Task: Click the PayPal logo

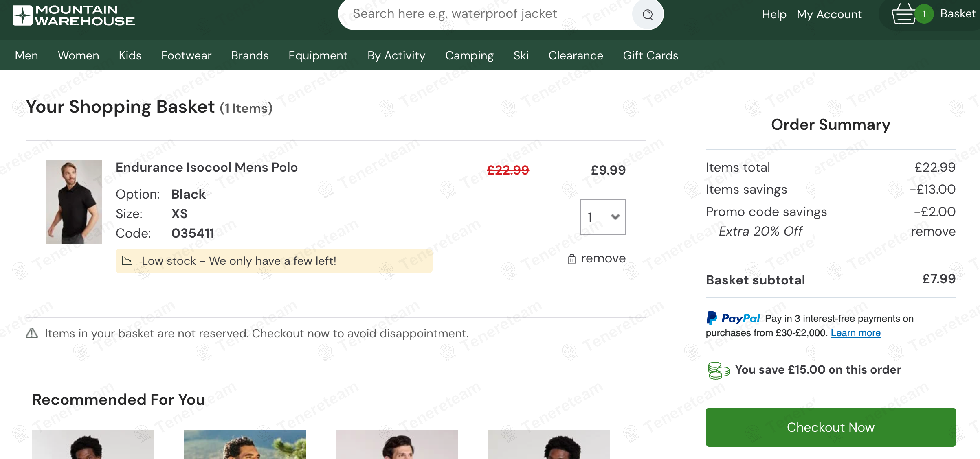Action: 733,318
